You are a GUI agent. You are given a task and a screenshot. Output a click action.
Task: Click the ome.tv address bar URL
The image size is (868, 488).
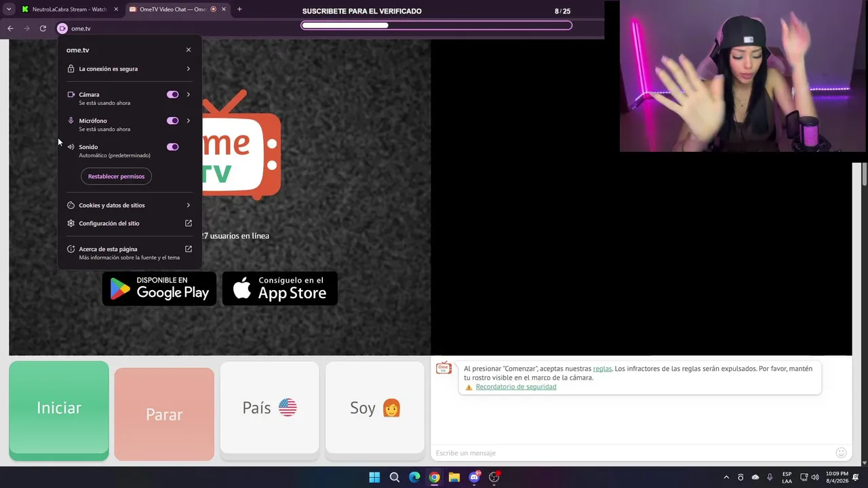tap(81, 28)
